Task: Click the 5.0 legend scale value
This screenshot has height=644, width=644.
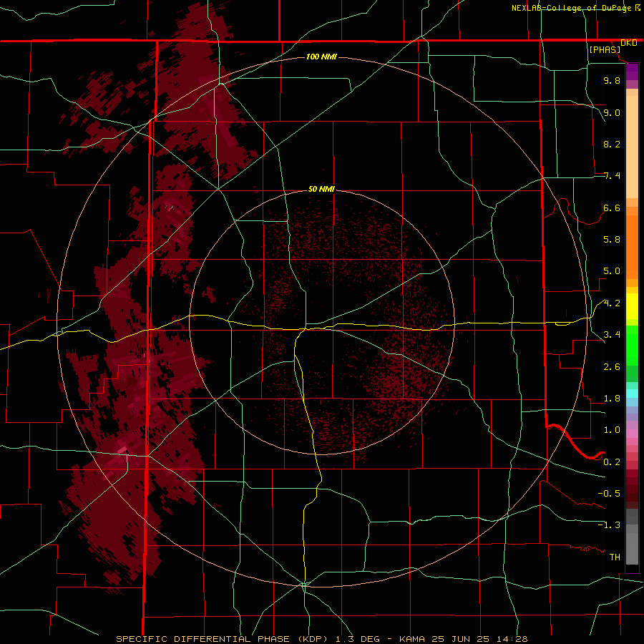Action: pyautogui.click(x=612, y=271)
